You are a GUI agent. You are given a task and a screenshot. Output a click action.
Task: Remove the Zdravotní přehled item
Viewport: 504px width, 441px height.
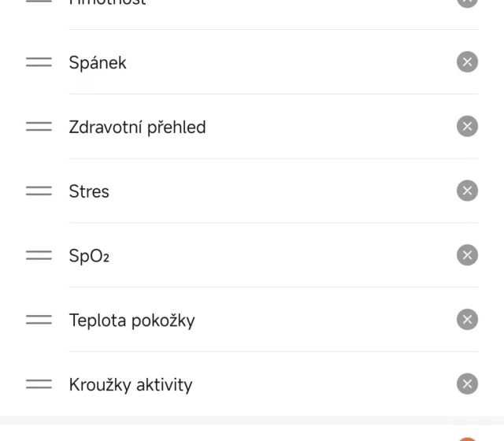(x=467, y=127)
